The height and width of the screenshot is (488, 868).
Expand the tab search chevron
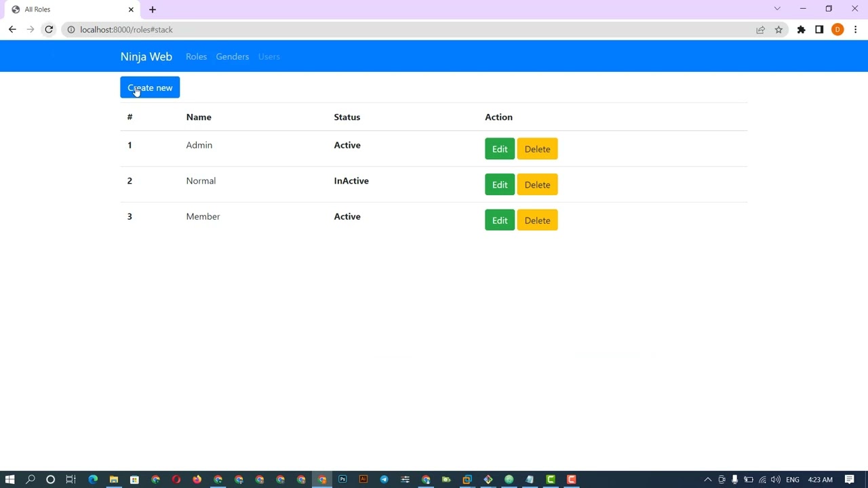(x=777, y=9)
